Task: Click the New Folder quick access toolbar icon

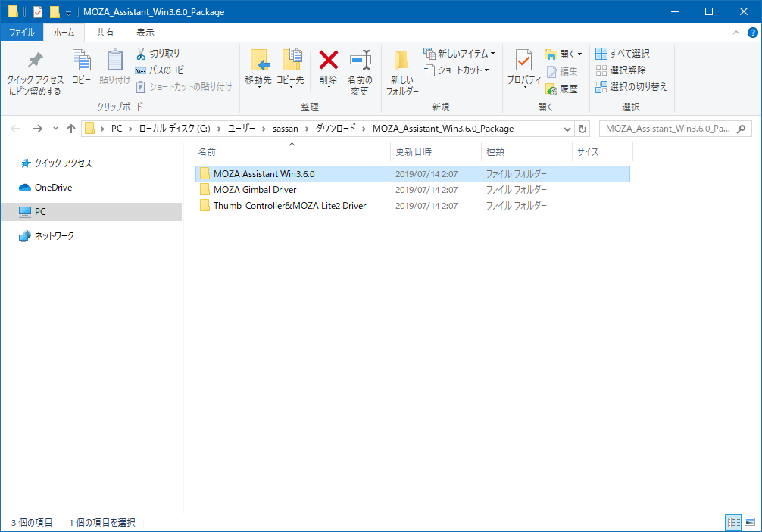Action: pyautogui.click(x=55, y=11)
